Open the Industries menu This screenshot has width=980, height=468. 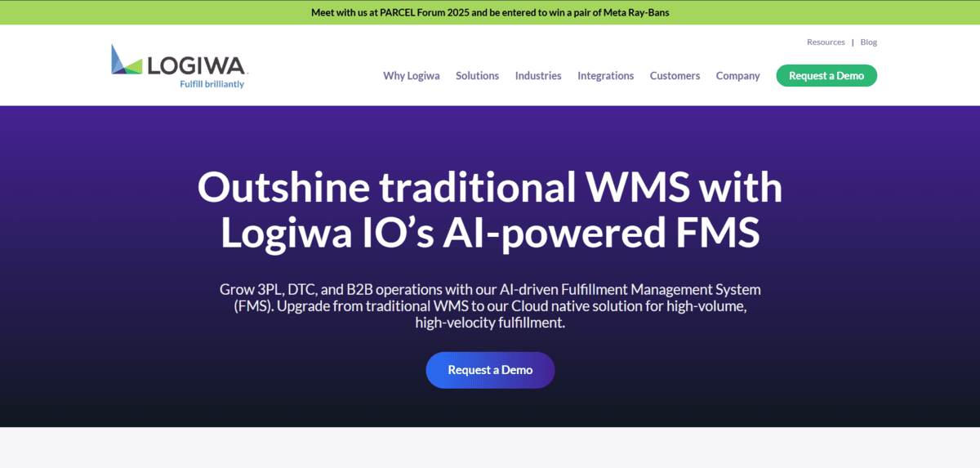tap(538, 76)
